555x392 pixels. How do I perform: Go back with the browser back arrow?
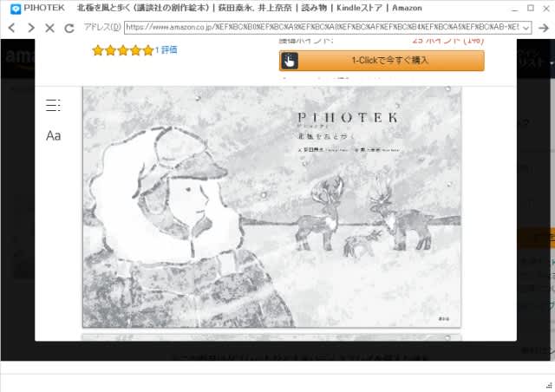[x=11, y=28]
